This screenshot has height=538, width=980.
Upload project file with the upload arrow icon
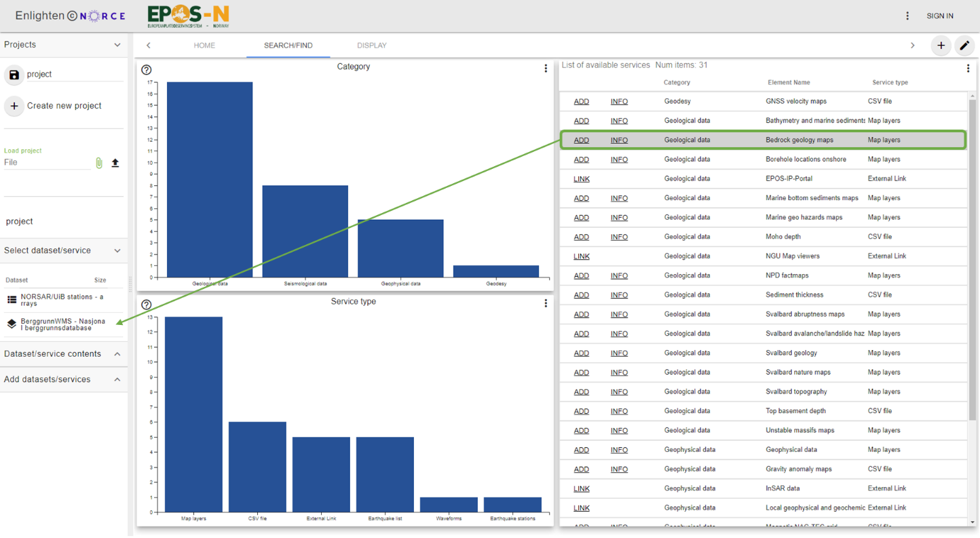(x=115, y=163)
